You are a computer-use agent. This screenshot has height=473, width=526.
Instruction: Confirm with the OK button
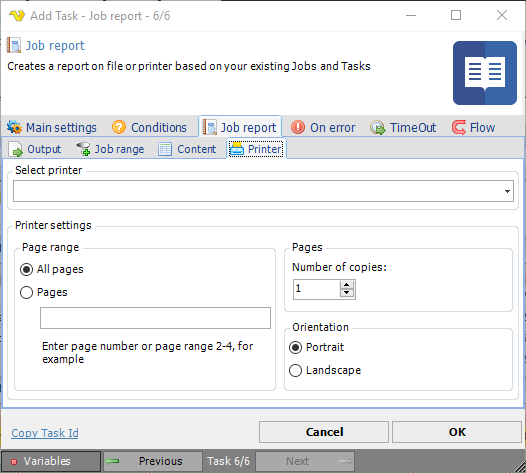pyautogui.click(x=457, y=432)
